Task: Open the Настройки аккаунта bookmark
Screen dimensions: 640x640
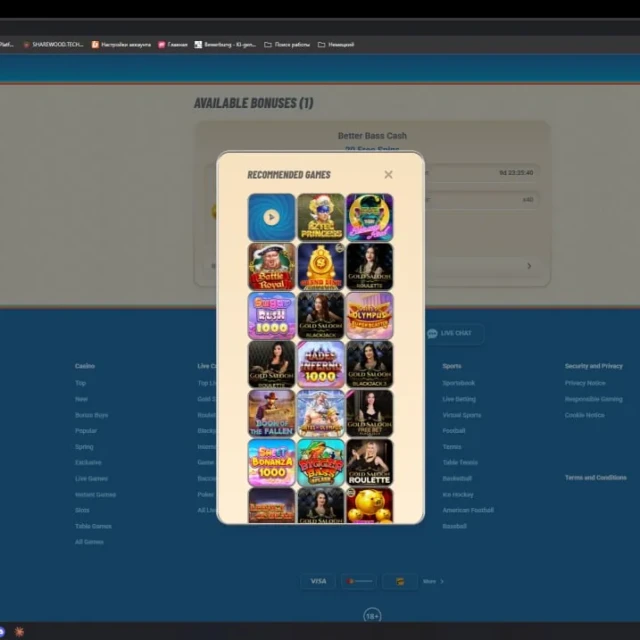Action: pyautogui.click(x=121, y=44)
